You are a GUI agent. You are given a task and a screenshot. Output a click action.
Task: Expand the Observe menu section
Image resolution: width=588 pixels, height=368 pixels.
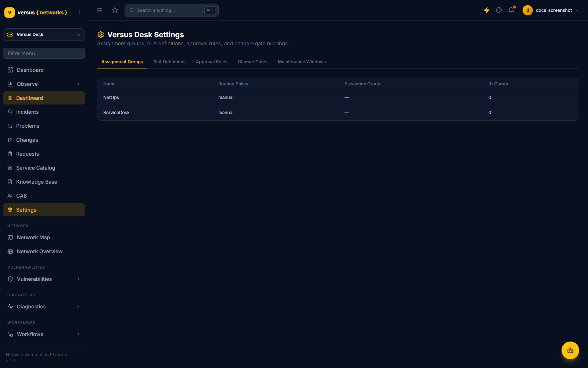tap(44, 84)
